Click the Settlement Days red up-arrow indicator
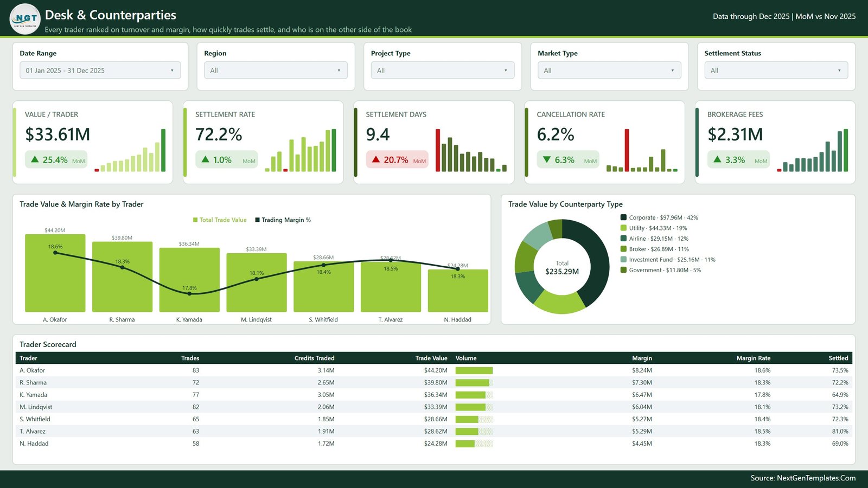868x488 pixels. tap(375, 159)
